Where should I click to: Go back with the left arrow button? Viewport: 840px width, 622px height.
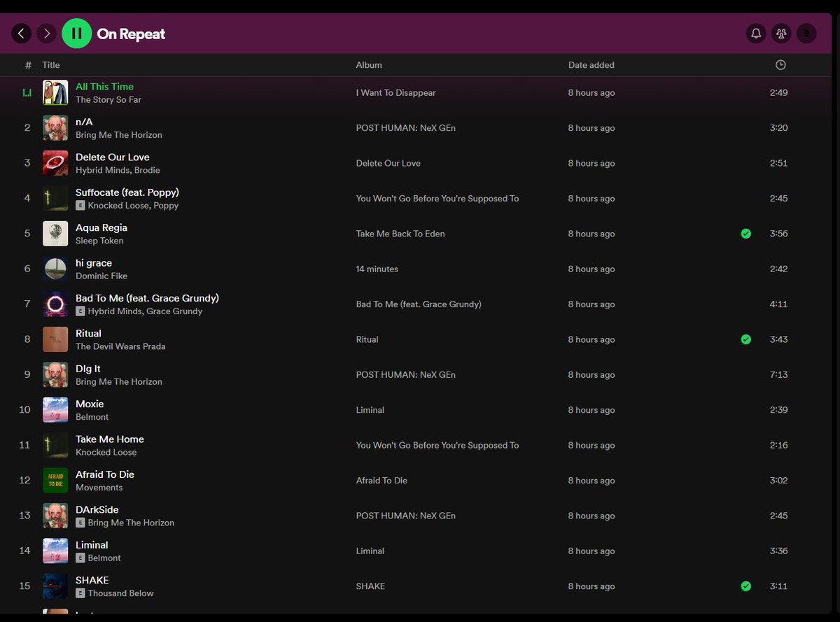(x=21, y=33)
